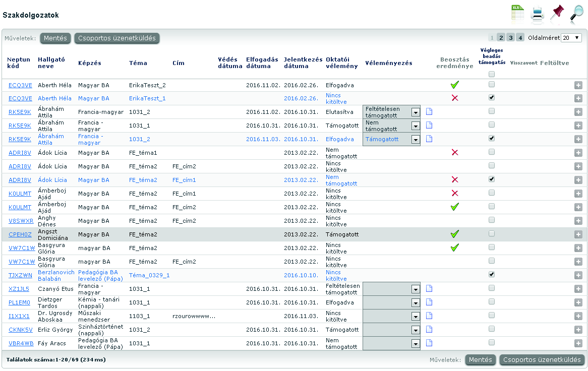Check the checkbox in the ErikaTeszt_2 row
Viewport: 588px width, 371px height.
[492, 84]
